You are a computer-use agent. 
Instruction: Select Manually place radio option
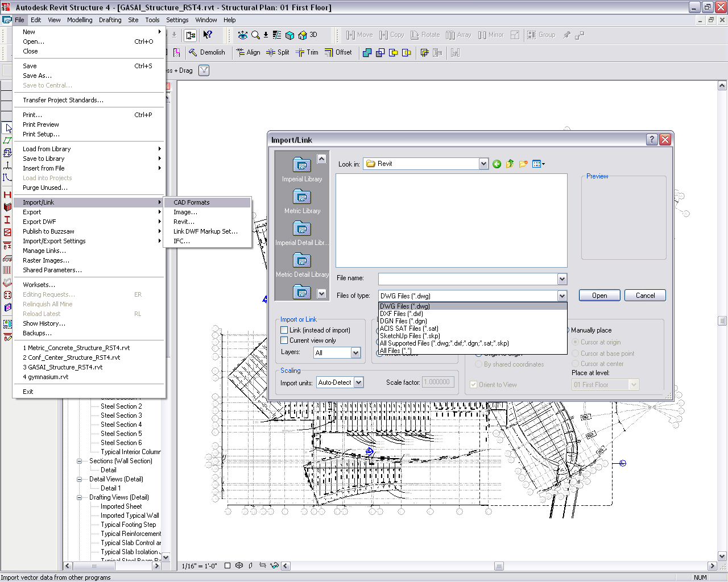tap(589, 330)
